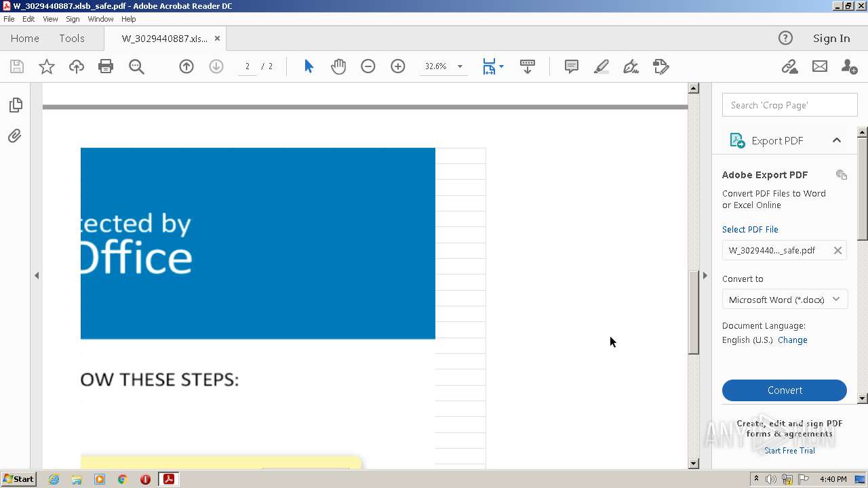The width and height of the screenshot is (868, 488).
Task: Open fit page options dropdown arrow
Action: pyautogui.click(x=501, y=66)
